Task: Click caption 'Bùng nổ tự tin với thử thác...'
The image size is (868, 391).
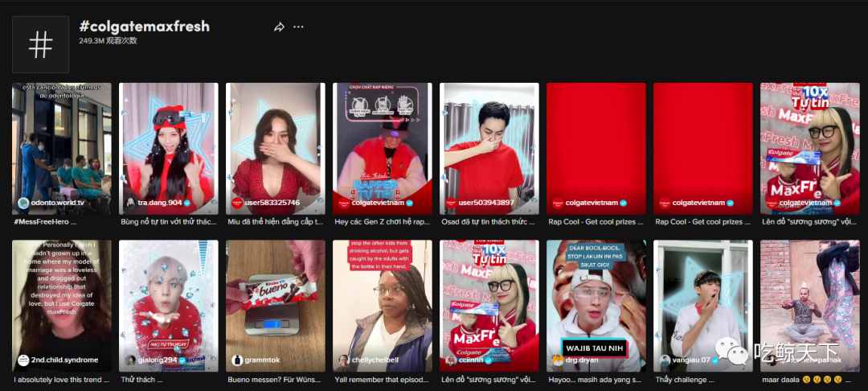Action: pos(168,221)
